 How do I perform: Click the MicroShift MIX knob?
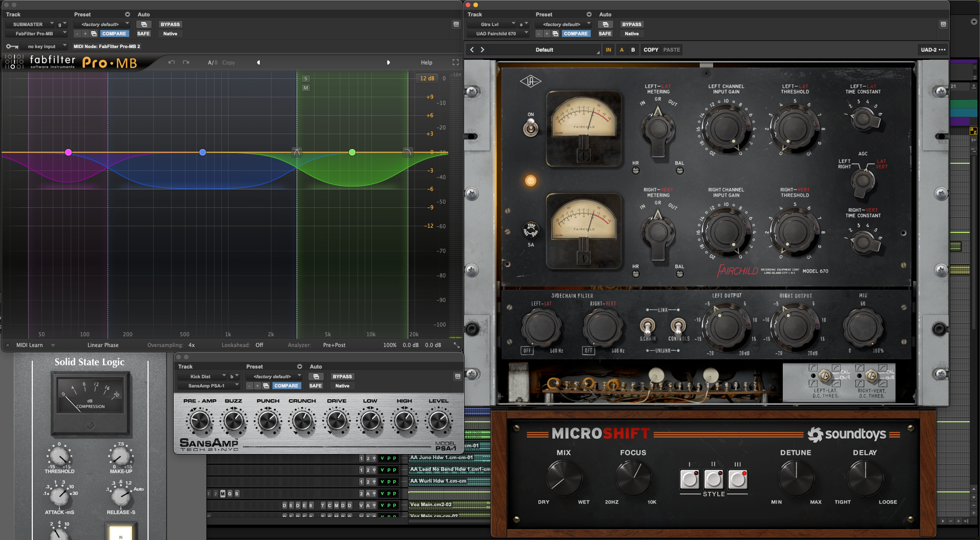564,477
